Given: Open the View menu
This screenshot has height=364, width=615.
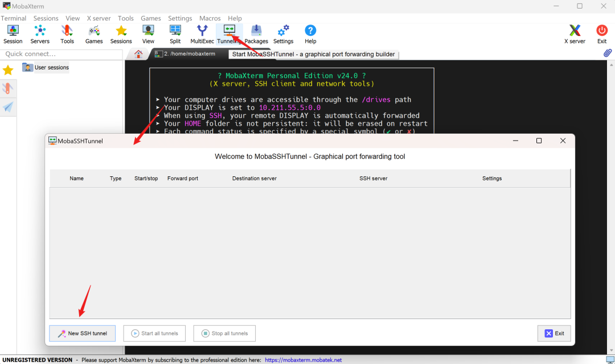Looking at the screenshot, I should 72,18.
